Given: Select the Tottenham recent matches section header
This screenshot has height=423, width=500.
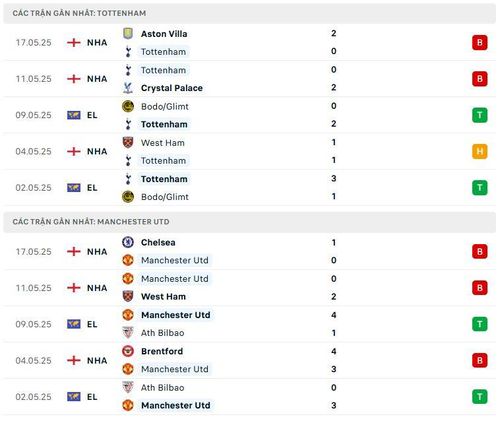Looking at the screenshot, I should coord(249,13).
